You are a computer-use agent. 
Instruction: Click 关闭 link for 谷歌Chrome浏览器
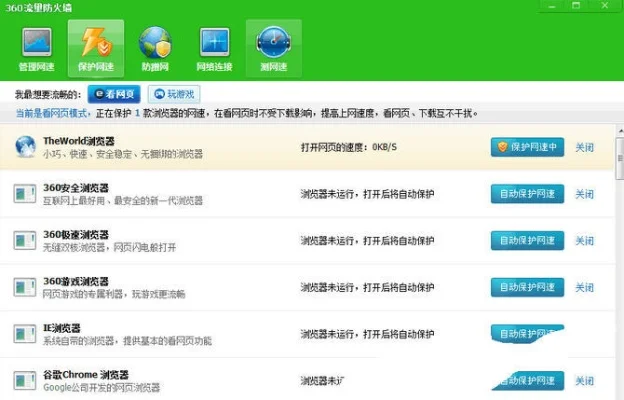coord(584,381)
